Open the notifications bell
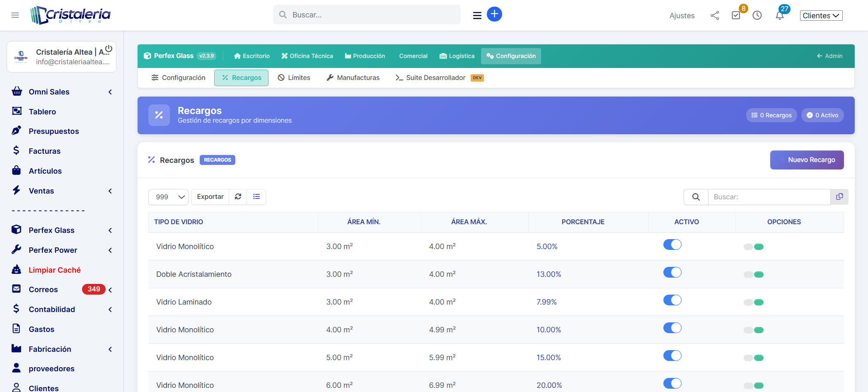The width and height of the screenshot is (868, 392). [779, 15]
